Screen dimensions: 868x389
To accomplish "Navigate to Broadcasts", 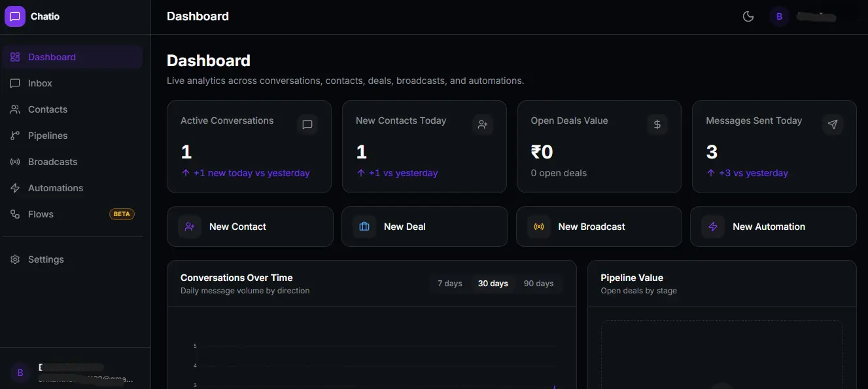I will (x=73, y=162).
